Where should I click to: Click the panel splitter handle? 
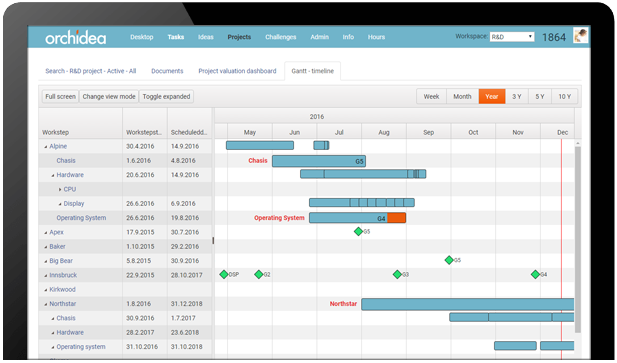click(213, 240)
